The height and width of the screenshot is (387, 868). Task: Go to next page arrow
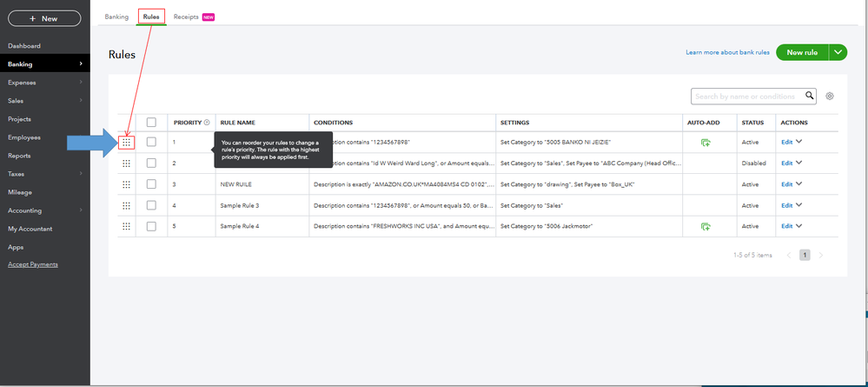[x=821, y=255]
